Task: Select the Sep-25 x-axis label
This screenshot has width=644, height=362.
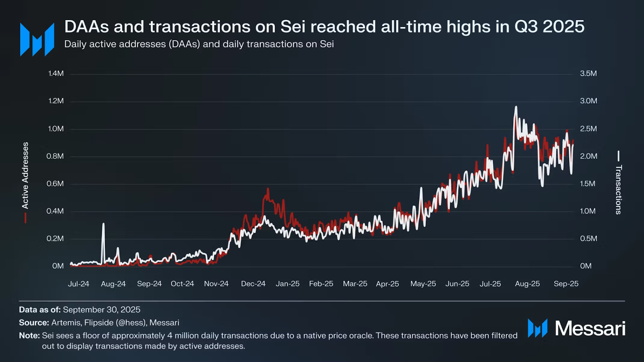Action: 566,284
